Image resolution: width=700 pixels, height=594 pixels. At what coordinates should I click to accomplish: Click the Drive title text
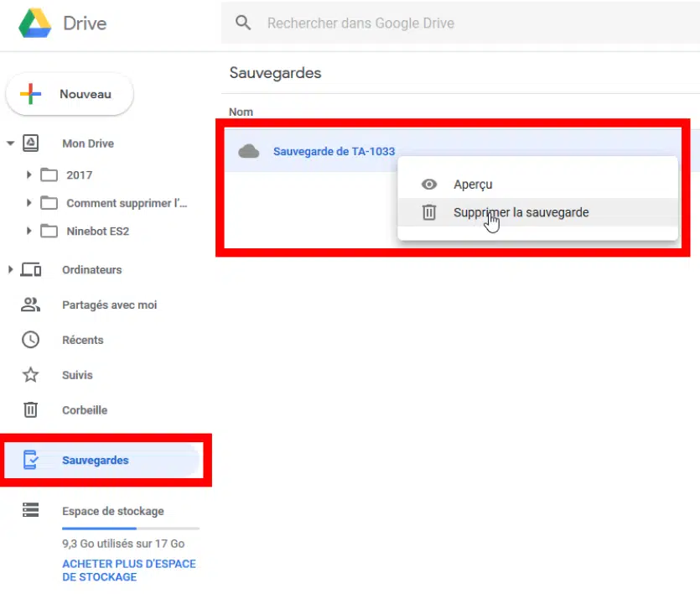pos(85,23)
